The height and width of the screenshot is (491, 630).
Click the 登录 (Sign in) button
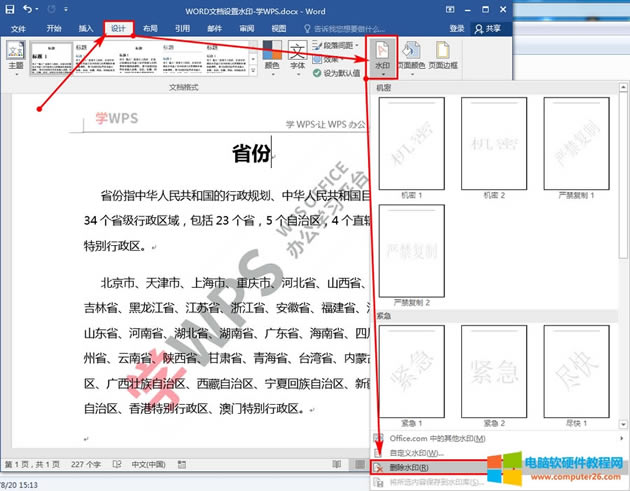pyautogui.click(x=457, y=29)
